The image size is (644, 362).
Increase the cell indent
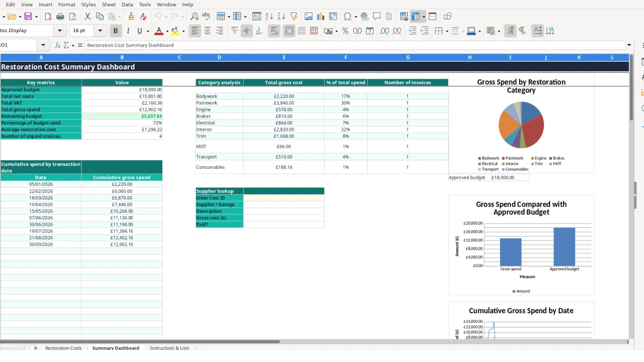(412, 31)
